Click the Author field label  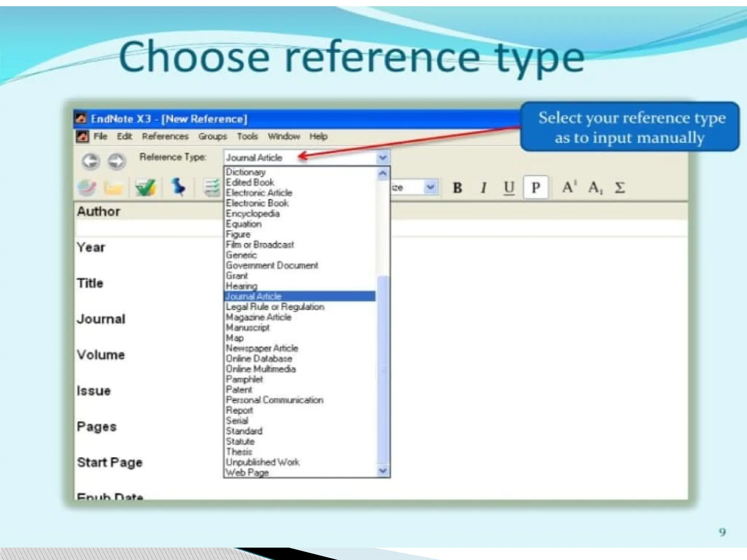98,211
